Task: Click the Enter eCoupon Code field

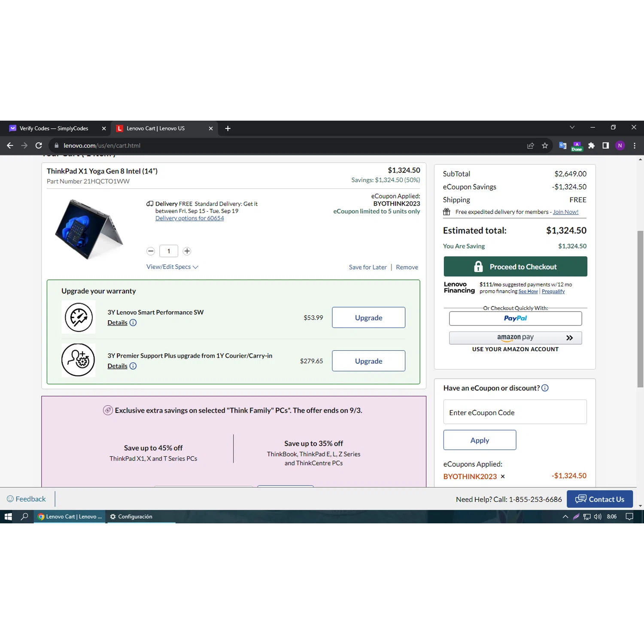Action: click(x=515, y=412)
